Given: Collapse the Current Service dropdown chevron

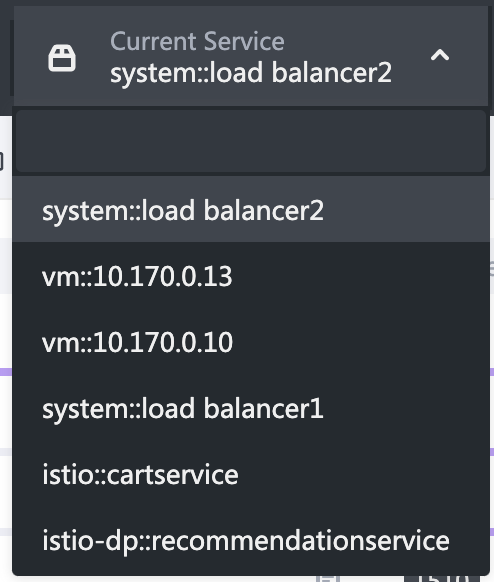Looking at the screenshot, I should (x=440, y=55).
